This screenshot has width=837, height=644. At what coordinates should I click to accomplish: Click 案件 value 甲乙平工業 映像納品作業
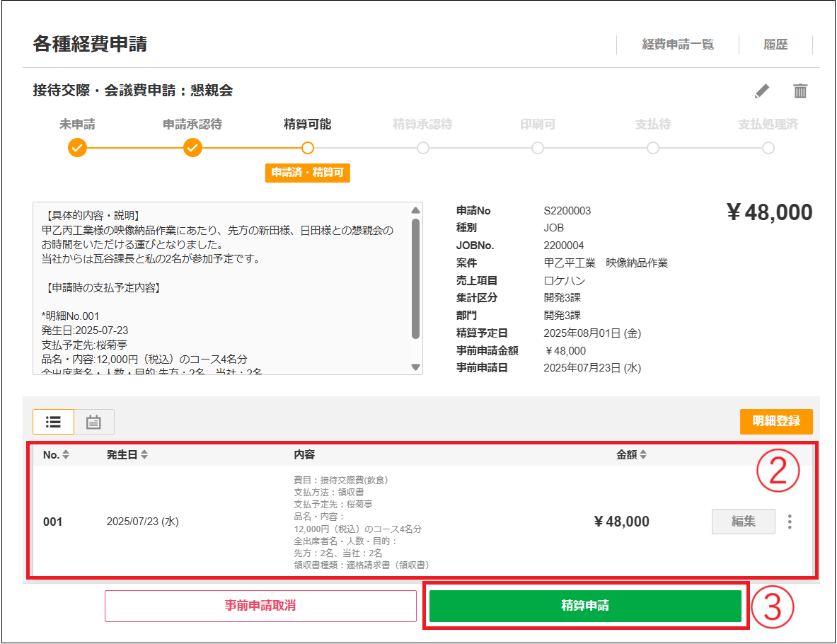(x=606, y=263)
